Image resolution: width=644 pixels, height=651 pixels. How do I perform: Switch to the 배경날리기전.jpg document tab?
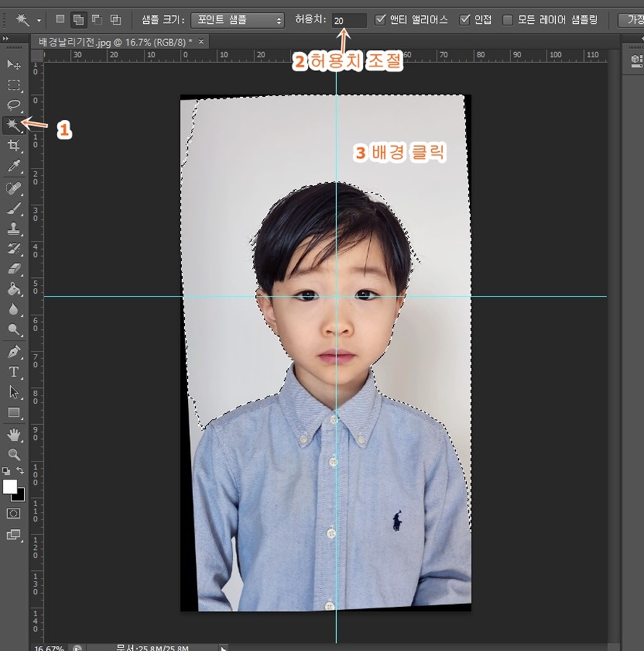click(x=116, y=42)
